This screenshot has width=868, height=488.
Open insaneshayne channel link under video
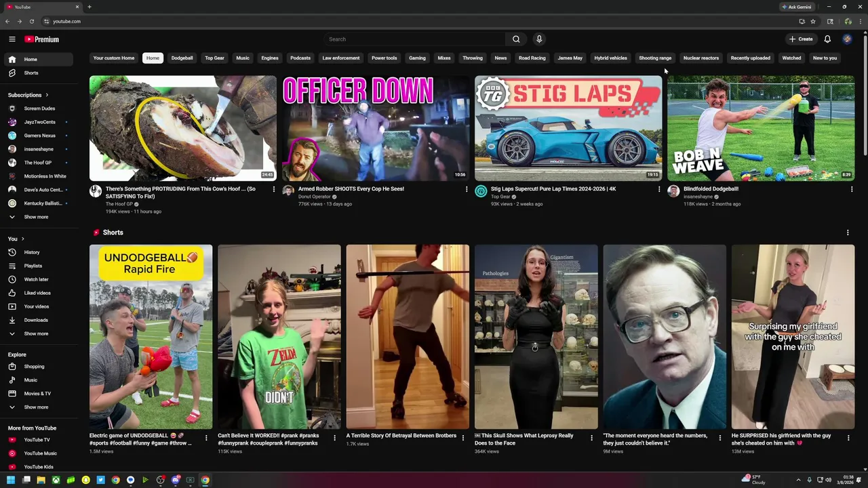(x=698, y=197)
